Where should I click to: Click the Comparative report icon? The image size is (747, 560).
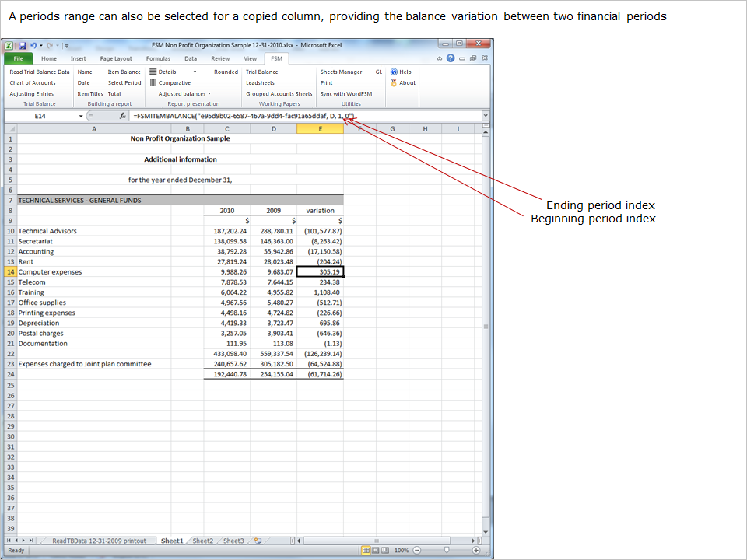pos(153,82)
